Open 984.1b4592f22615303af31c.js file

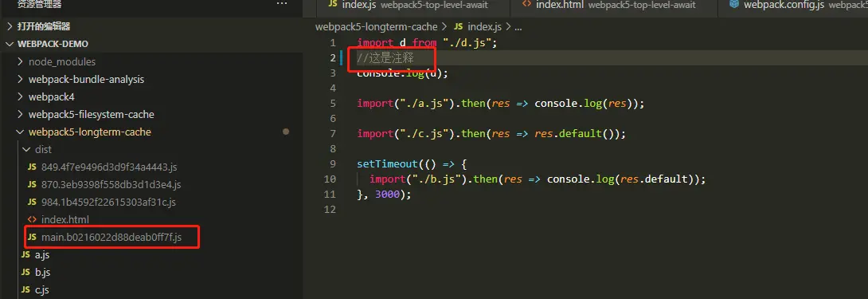108,203
